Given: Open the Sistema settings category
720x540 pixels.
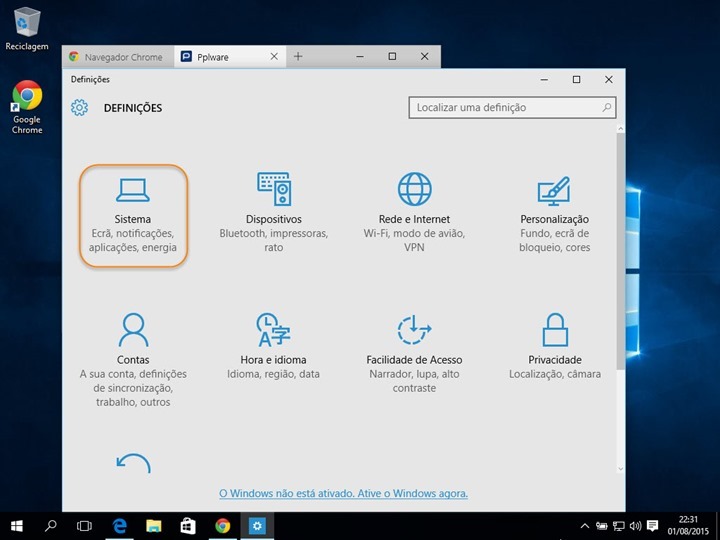Looking at the screenshot, I should [133, 217].
